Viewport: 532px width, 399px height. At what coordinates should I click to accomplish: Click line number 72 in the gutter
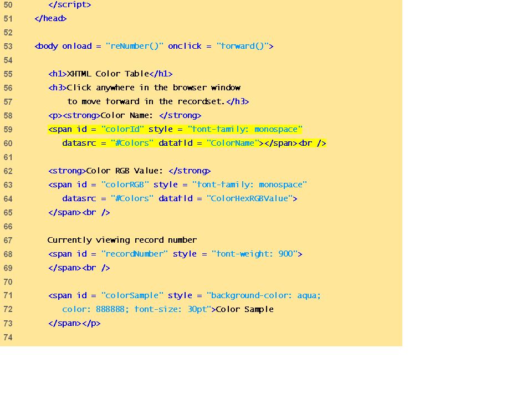(x=8, y=309)
